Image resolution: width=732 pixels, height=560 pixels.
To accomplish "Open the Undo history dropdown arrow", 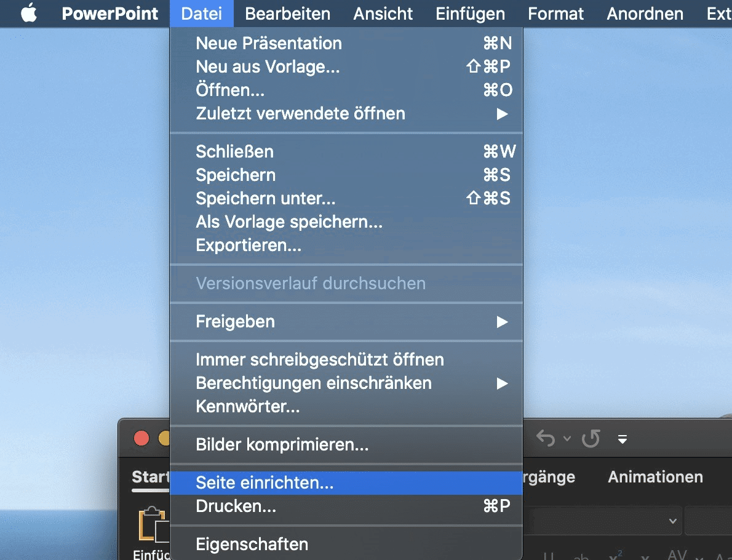I will [x=567, y=439].
